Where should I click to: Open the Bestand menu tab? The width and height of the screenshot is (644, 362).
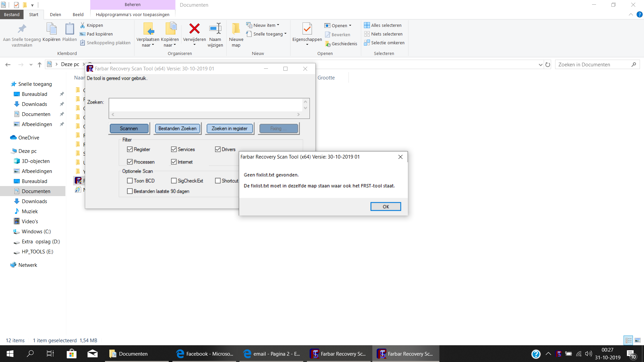pos(12,14)
